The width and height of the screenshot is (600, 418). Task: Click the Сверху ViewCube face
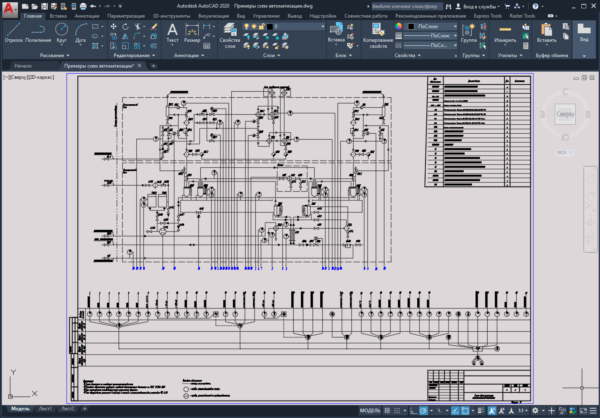[x=565, y=114]
